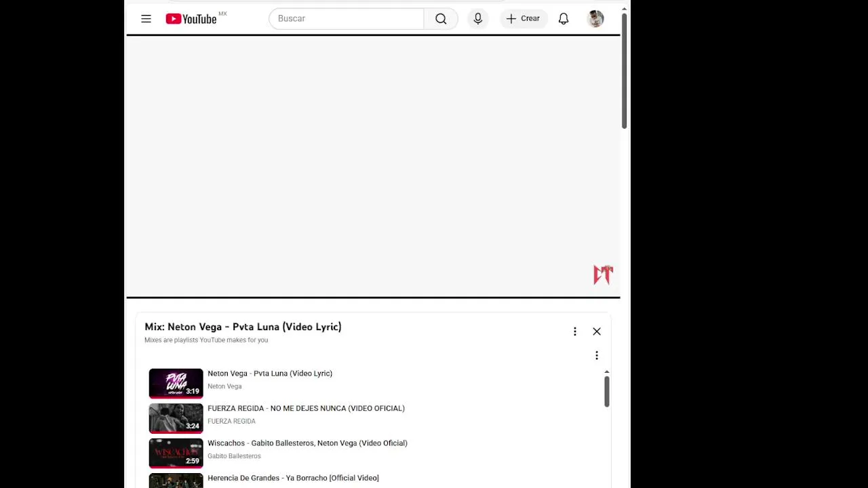Viewport: 868px width, 488px height.
Task: Play NO ME DEJES NUNCA thumbnail 3:24
Action: click(x=176, y=418)
